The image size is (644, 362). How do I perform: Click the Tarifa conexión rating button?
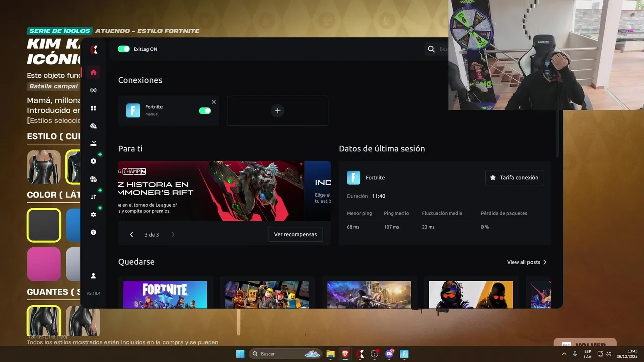(514, 177)
